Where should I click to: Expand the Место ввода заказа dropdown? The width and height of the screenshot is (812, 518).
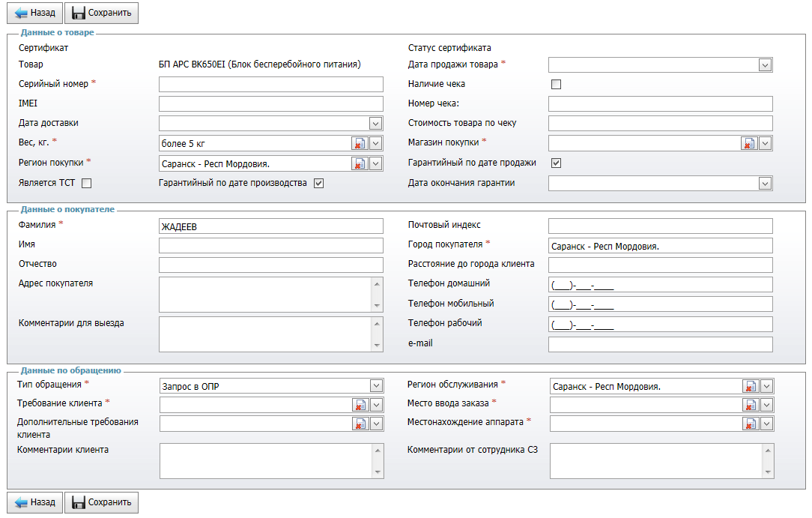766,405
